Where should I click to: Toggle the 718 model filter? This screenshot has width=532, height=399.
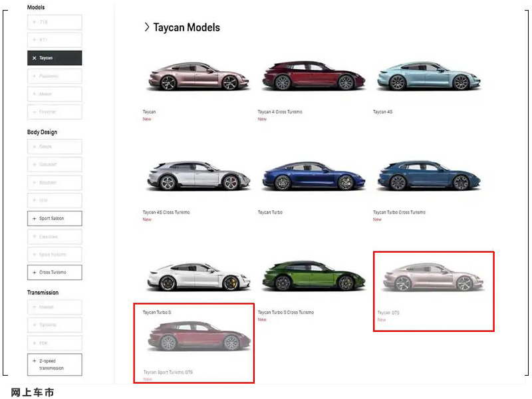pyautogui.click(x=55, y=22)
